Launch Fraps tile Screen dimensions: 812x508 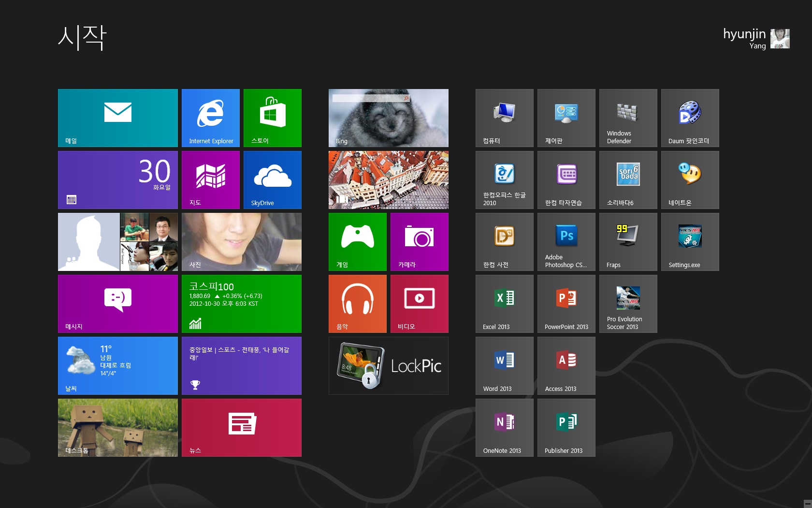click(x=628, y=242)
